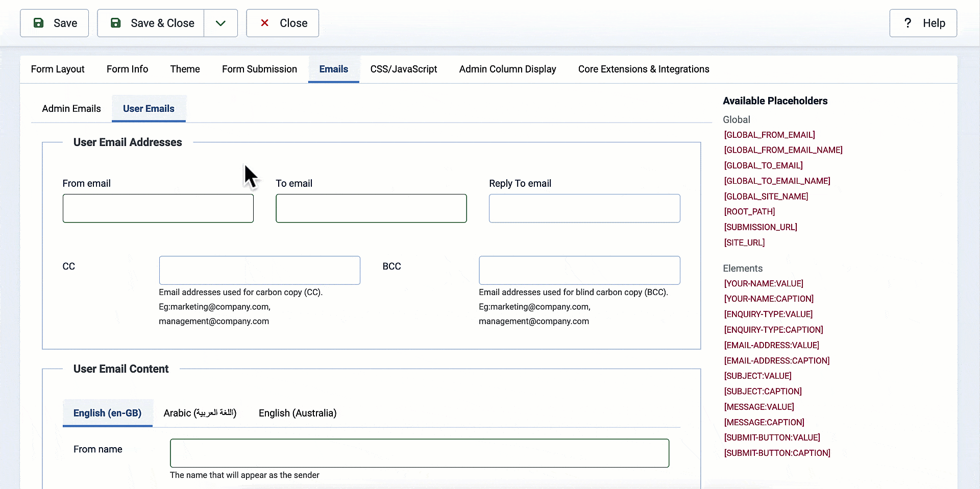980x489 pixels.
Task: Select the User Emails sub-tab
Action: pos(149,108)
